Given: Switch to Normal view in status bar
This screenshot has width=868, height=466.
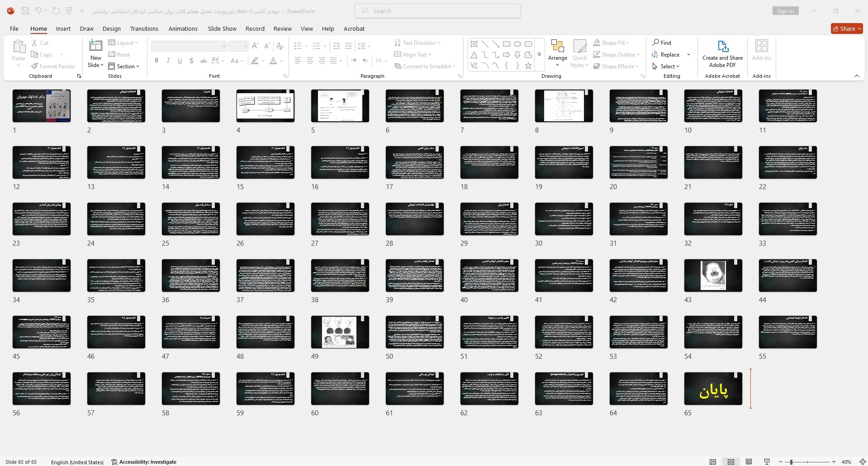Looking at the screenshot, I should click(x=713, y=462).
